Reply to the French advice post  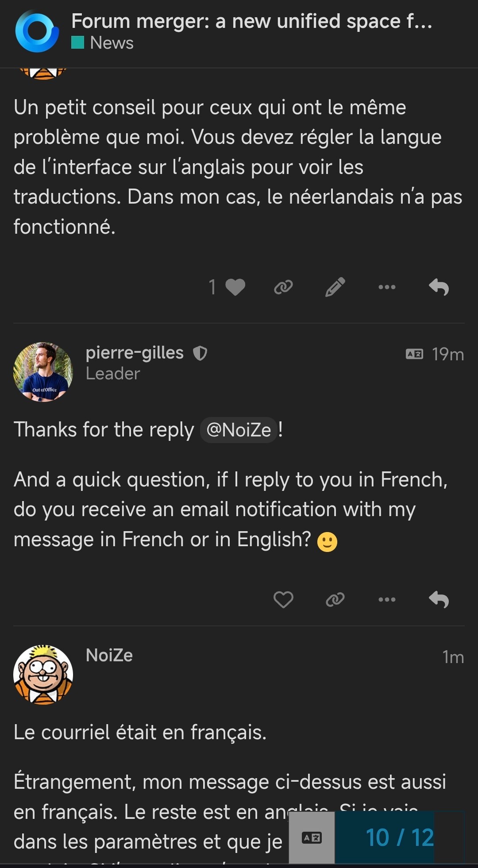tap(439, 287)
